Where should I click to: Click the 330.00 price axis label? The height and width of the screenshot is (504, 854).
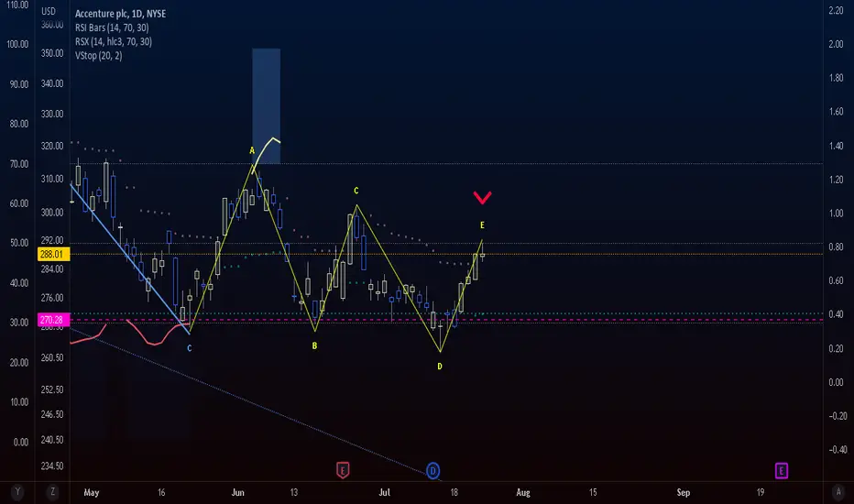coord(52,115)
